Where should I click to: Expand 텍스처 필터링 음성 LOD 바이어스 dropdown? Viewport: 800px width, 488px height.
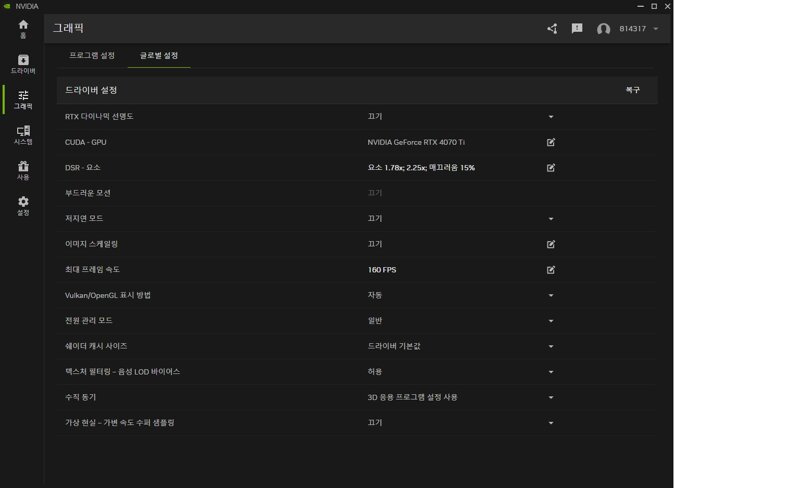tap(551, 372)
